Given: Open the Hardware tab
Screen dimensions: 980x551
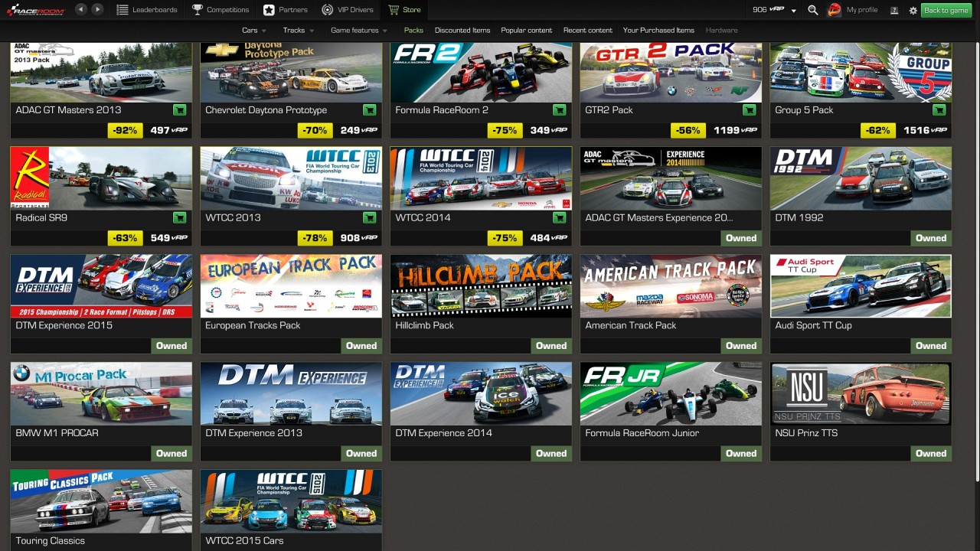Looking at the screenshot, I should 722,31.
